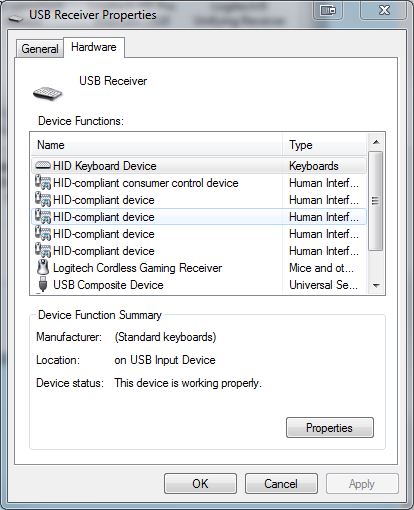Select the Hardware tab
The width and height of the screenshot is (414, 510).
[94, 47]
